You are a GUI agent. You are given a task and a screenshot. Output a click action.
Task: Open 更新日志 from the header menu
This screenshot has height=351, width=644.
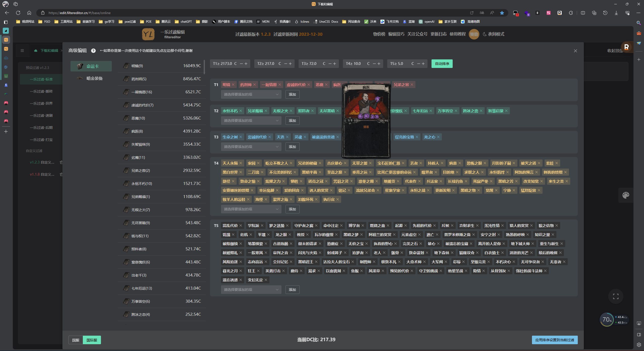[439, 34]
